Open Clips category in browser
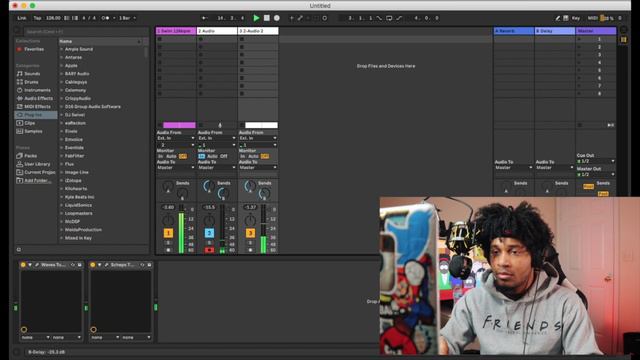640x360 pixels. pos(29,123)
